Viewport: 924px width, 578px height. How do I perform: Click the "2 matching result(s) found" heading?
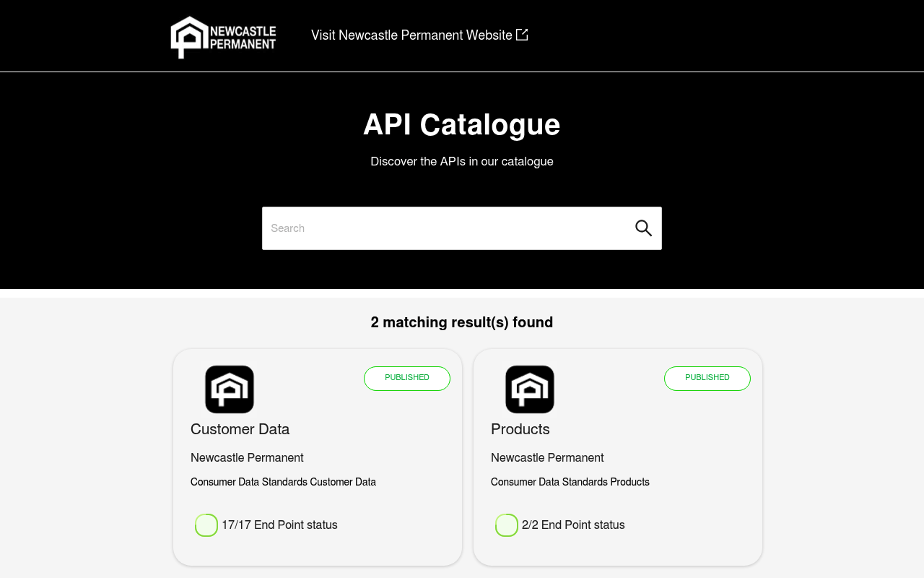(x=462, y=322)
